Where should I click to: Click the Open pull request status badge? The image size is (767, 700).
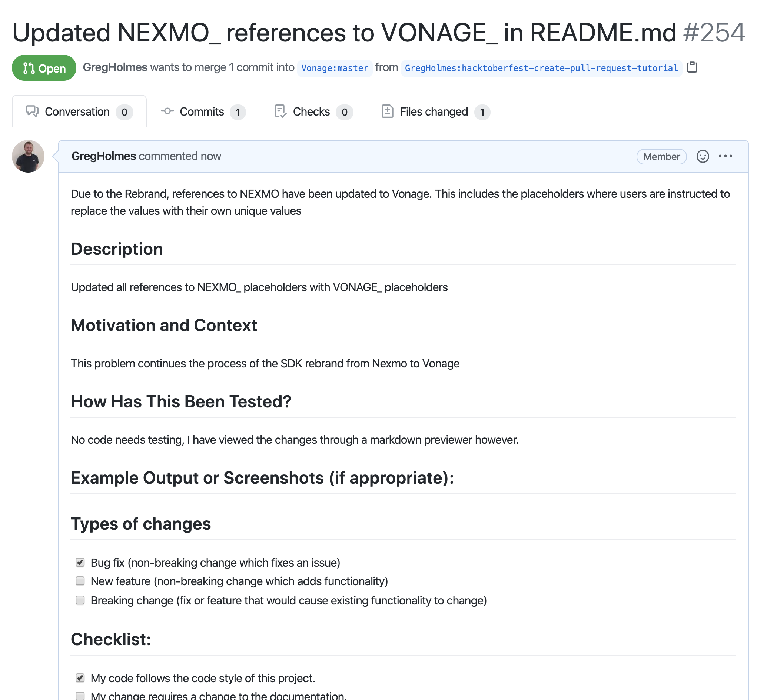[x=44, y=68]
